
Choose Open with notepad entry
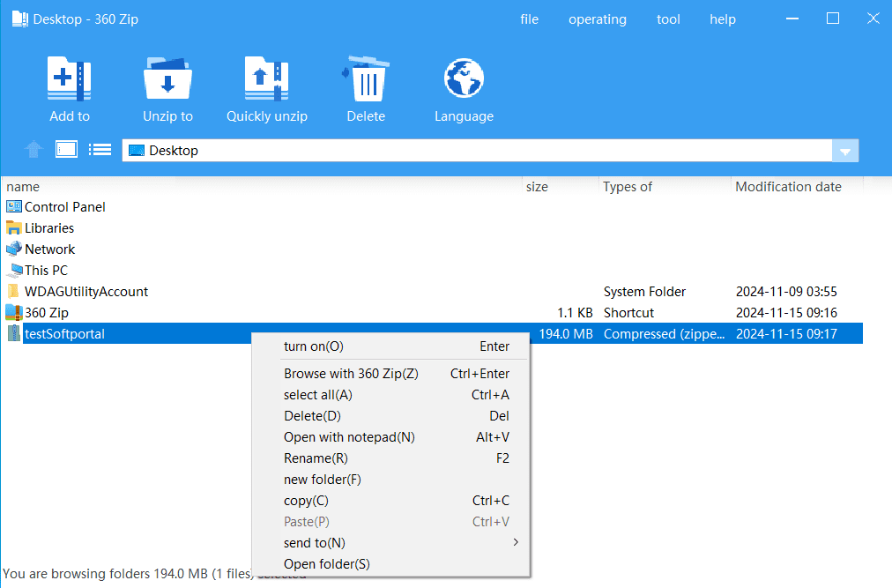tap(349, 437)
